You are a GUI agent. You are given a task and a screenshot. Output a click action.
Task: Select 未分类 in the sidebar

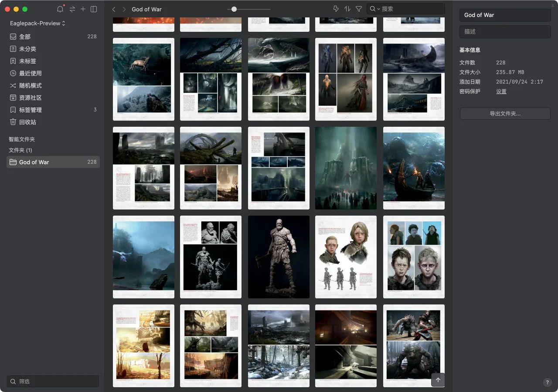53,49
